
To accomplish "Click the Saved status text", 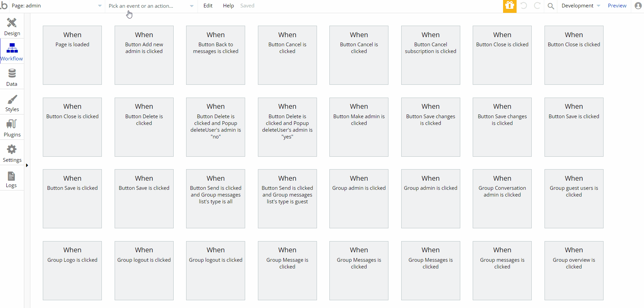I will click(247, 6).
